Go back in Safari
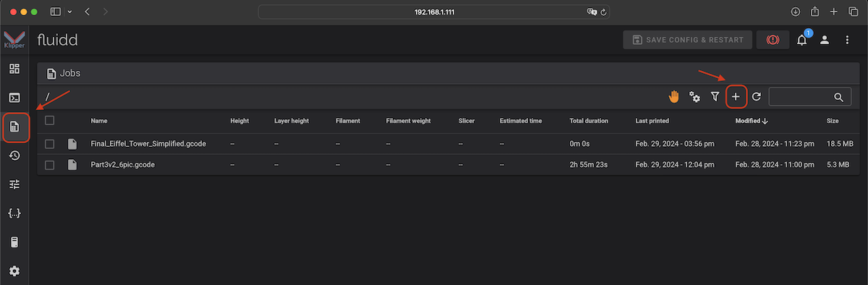 [x=88, y=12]
